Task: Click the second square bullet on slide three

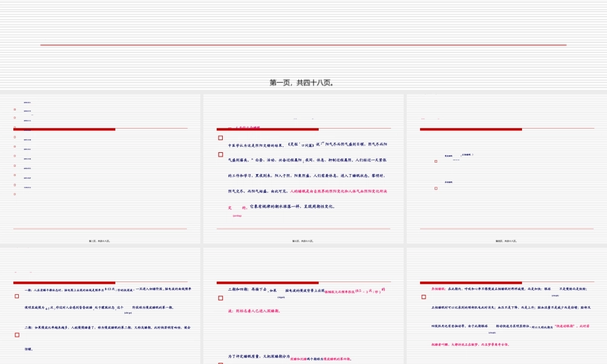Action: (221, 155)
